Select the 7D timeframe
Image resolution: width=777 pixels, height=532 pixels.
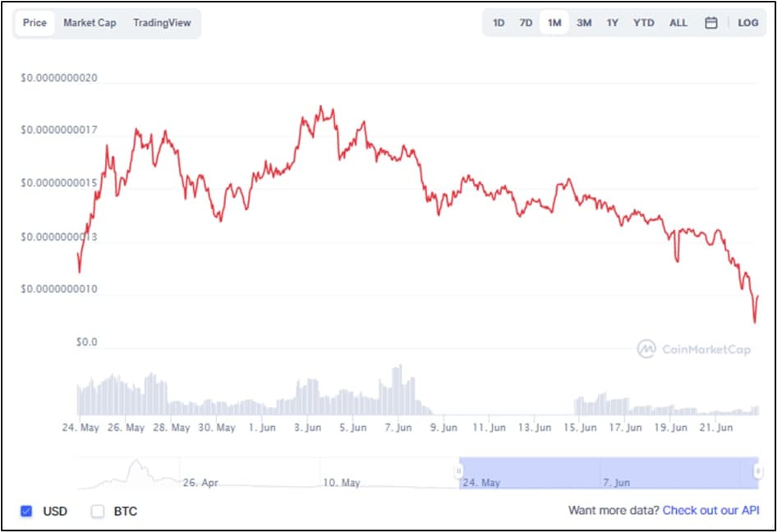(x=526, y=23)
